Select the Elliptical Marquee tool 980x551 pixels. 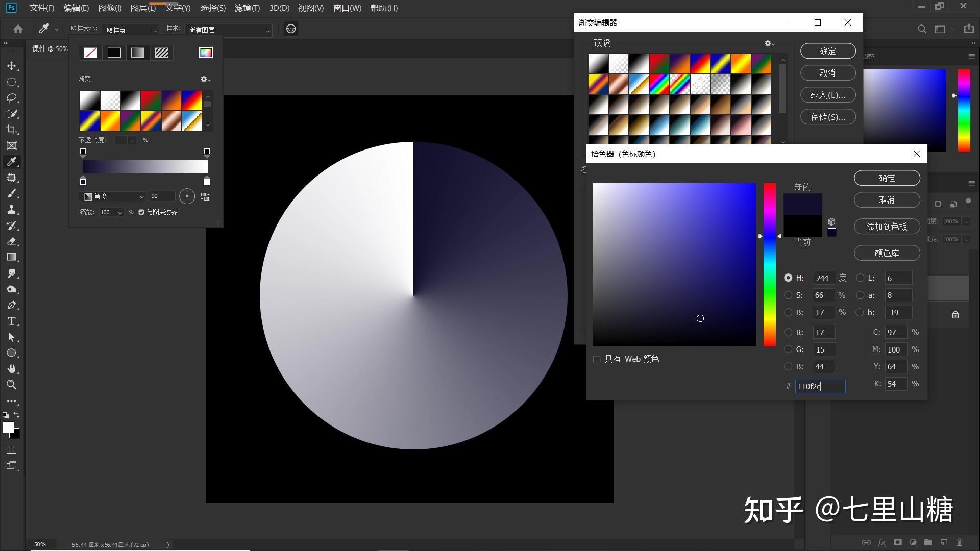(11, 82)
